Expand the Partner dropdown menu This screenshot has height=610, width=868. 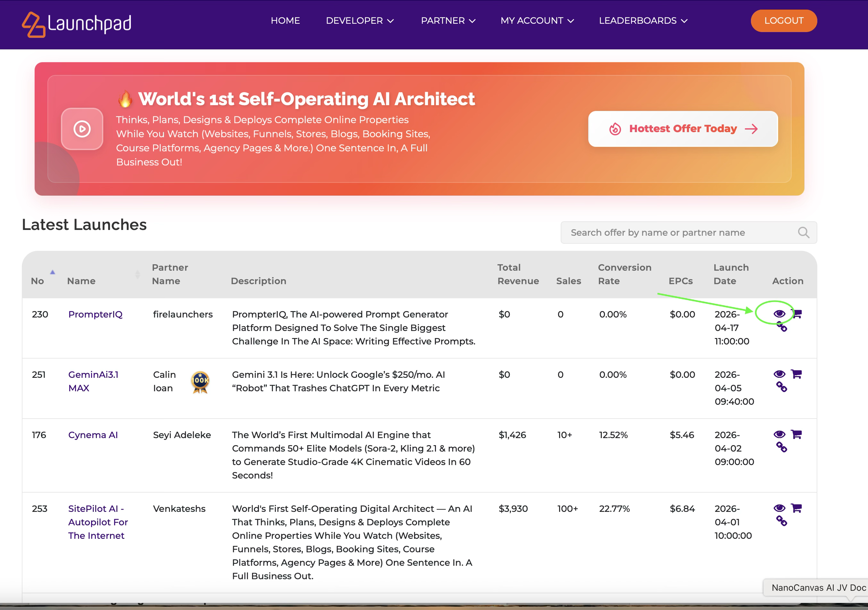pyautogui.click(x=448, y=21)
